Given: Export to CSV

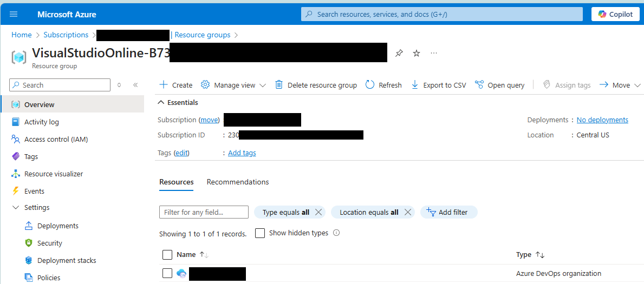Looking at the screenshot, I should click(x=439, y=85).
